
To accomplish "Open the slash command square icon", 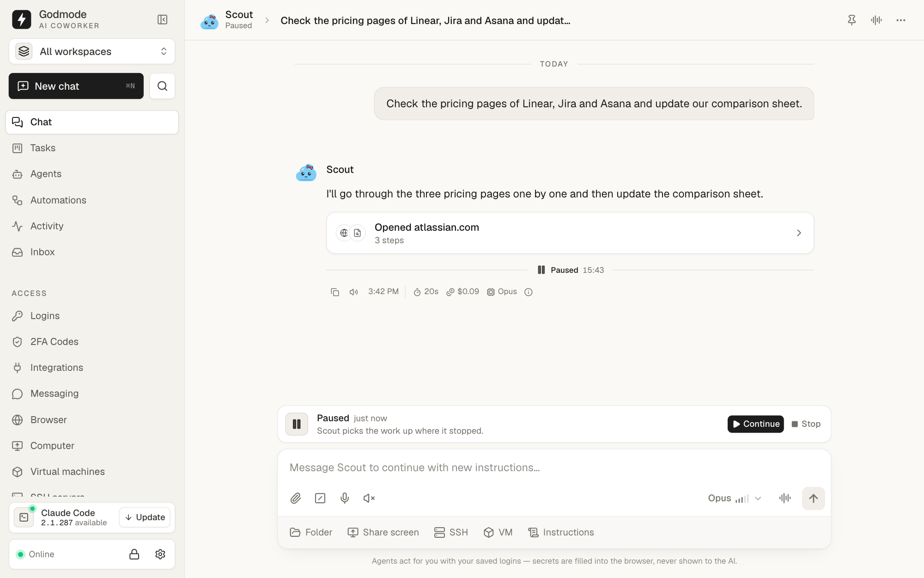I will 320,498.
